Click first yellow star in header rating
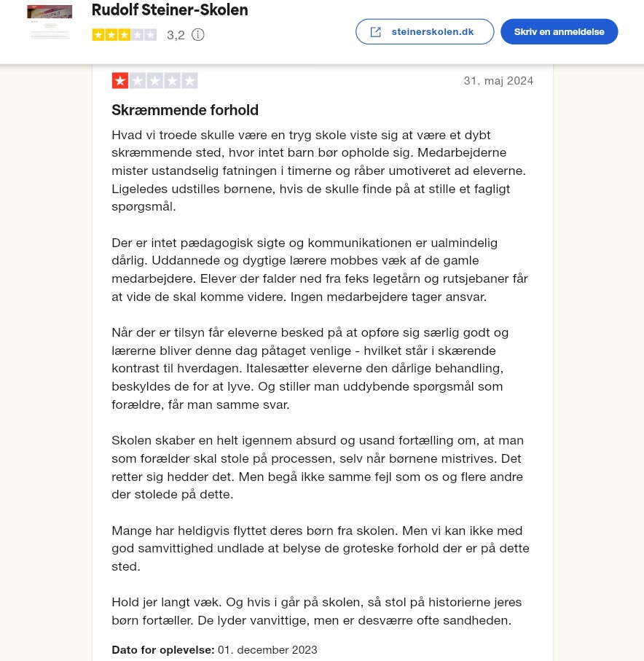644x661 pixels. [x=98, y=35]
